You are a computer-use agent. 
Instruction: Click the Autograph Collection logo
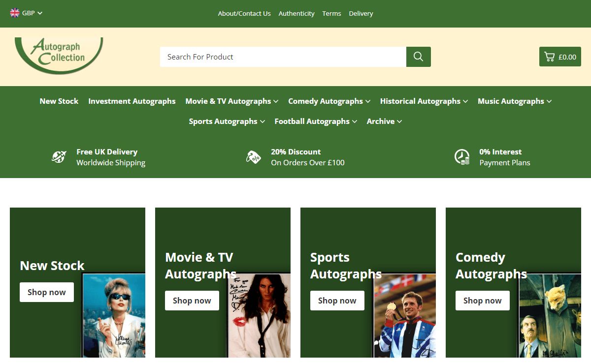pos(59,56)
